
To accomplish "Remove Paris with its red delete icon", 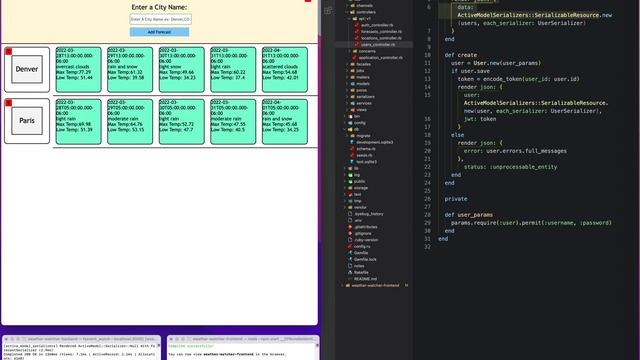I will pyautogui.click(x=9, y=102).
